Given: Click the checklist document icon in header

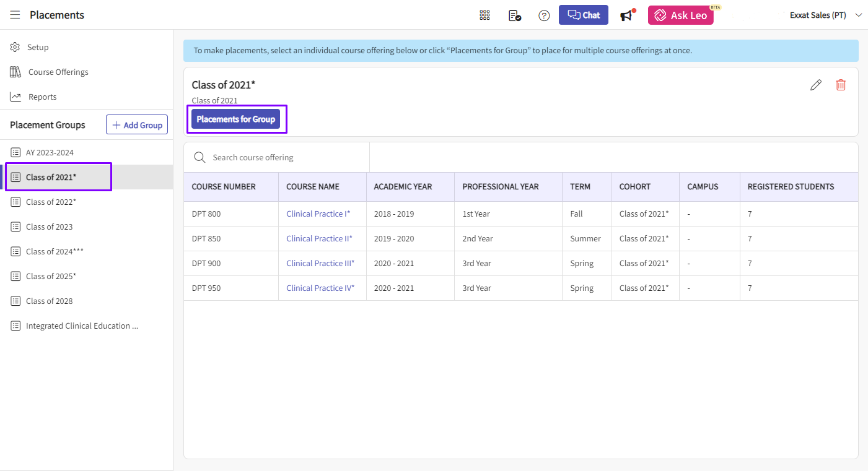Looking at the screenshot, I should [x=514, y=15].
